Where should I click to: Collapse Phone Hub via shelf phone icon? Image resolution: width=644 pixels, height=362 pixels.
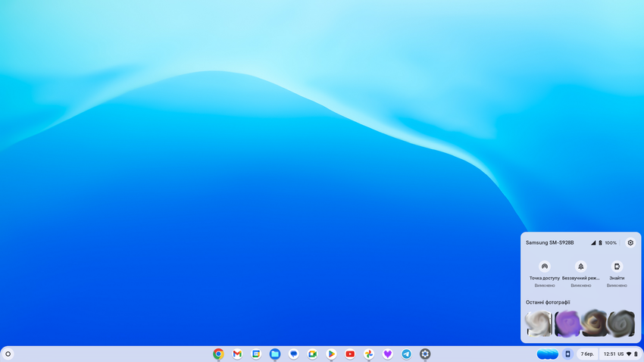pos(567,354)
